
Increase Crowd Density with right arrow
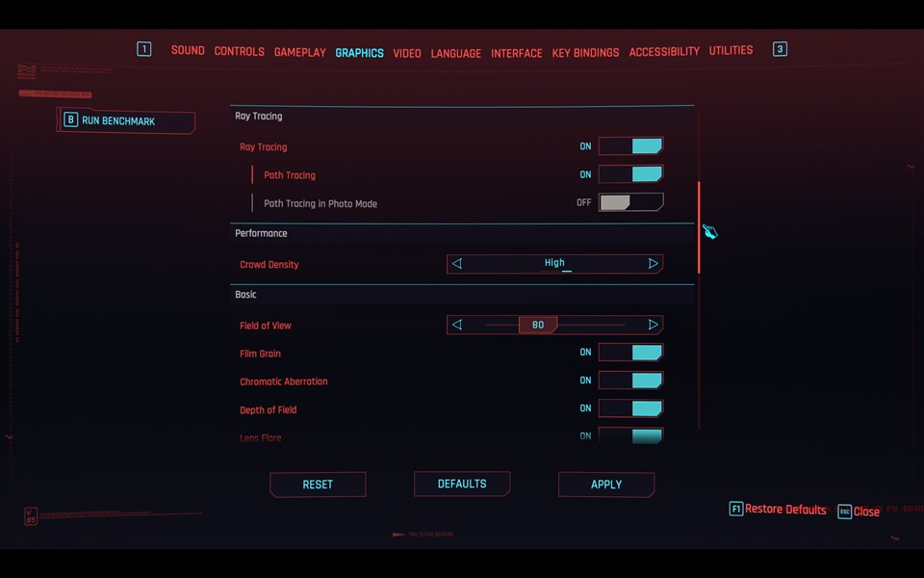click(x=653, y=264)
